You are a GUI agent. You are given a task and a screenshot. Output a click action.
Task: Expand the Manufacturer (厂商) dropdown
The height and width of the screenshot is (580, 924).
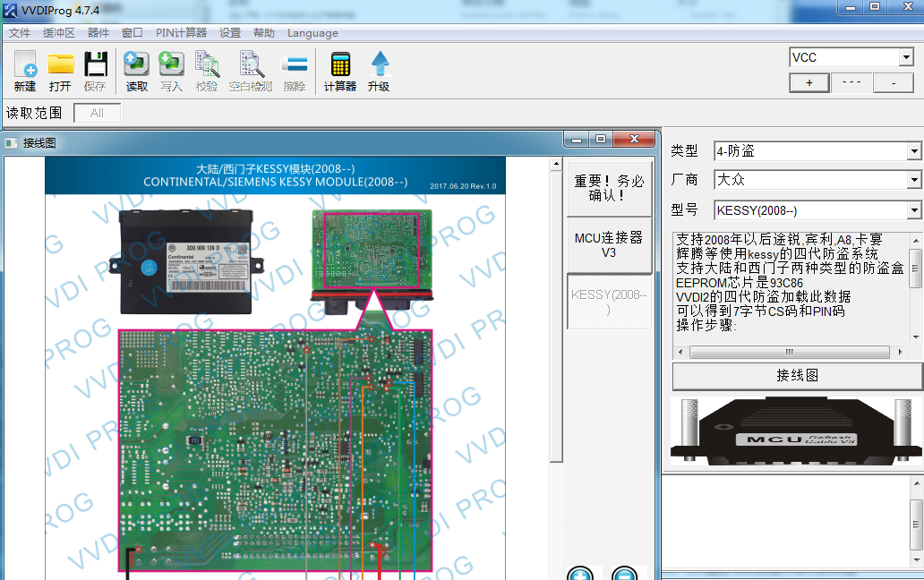tap(913, 181)
